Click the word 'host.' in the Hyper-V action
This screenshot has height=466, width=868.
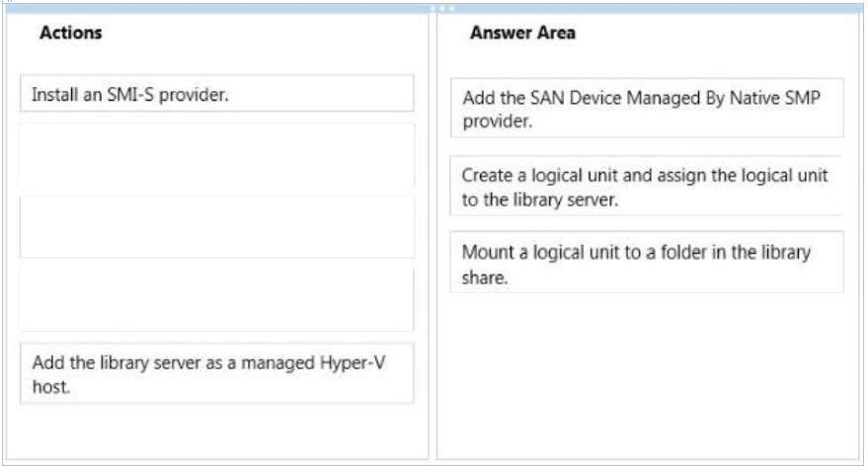(x=51, y=387)
